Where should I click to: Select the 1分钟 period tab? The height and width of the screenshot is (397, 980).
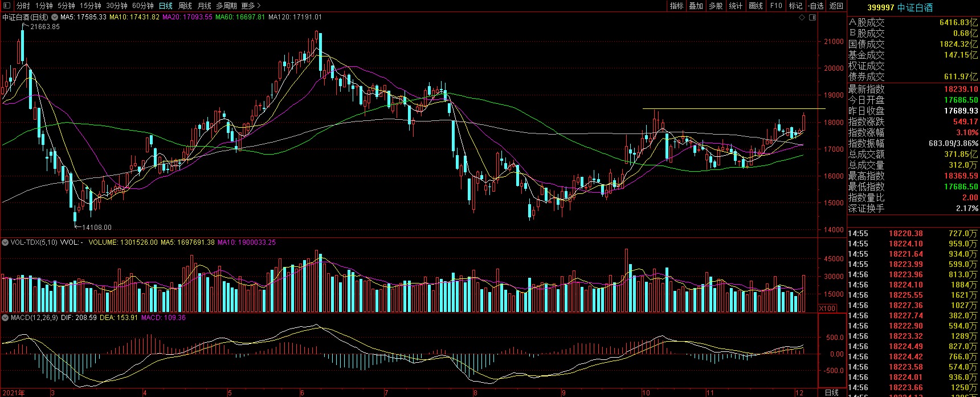coord(44,6)
